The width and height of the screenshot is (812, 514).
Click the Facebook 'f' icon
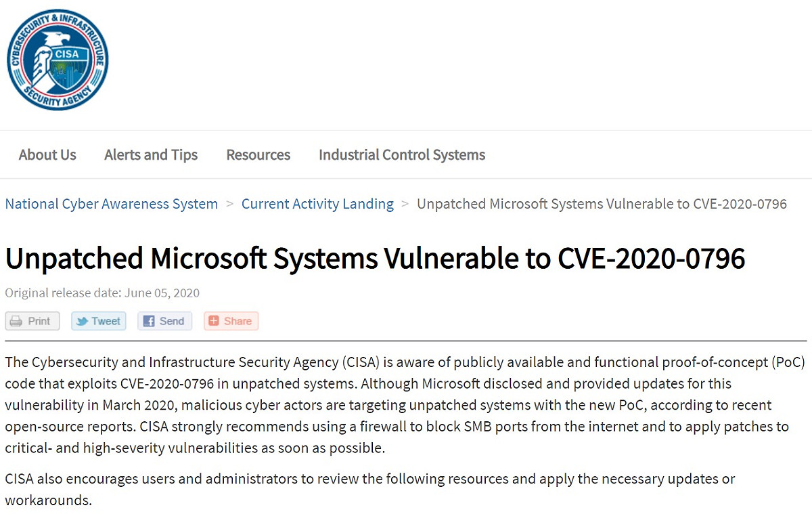(x=149, y=321)
